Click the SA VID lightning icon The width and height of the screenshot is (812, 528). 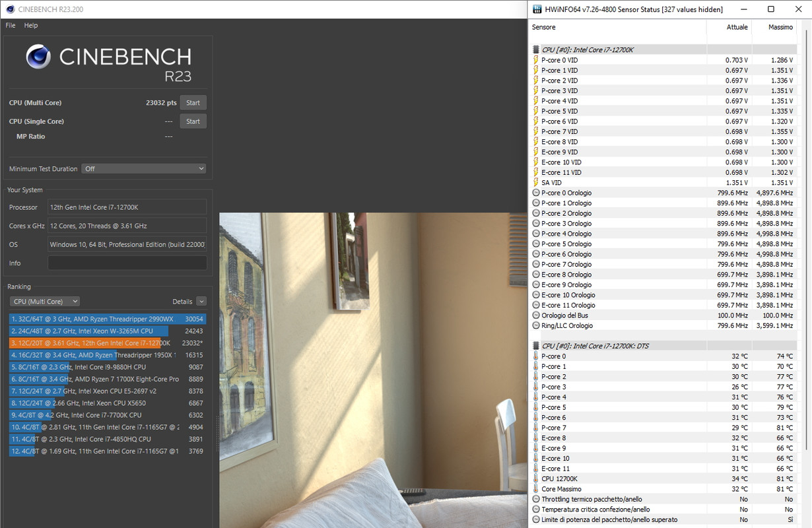535,182
